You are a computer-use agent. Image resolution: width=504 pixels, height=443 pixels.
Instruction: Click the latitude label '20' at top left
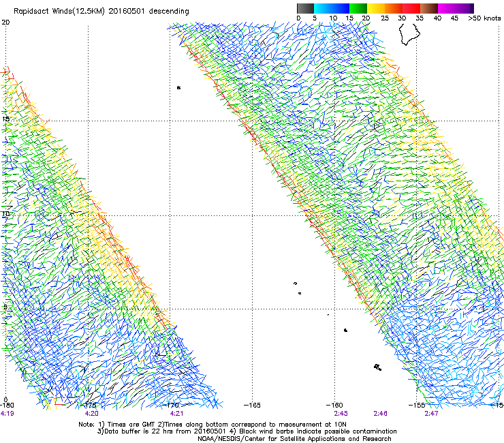click(5, 22)
